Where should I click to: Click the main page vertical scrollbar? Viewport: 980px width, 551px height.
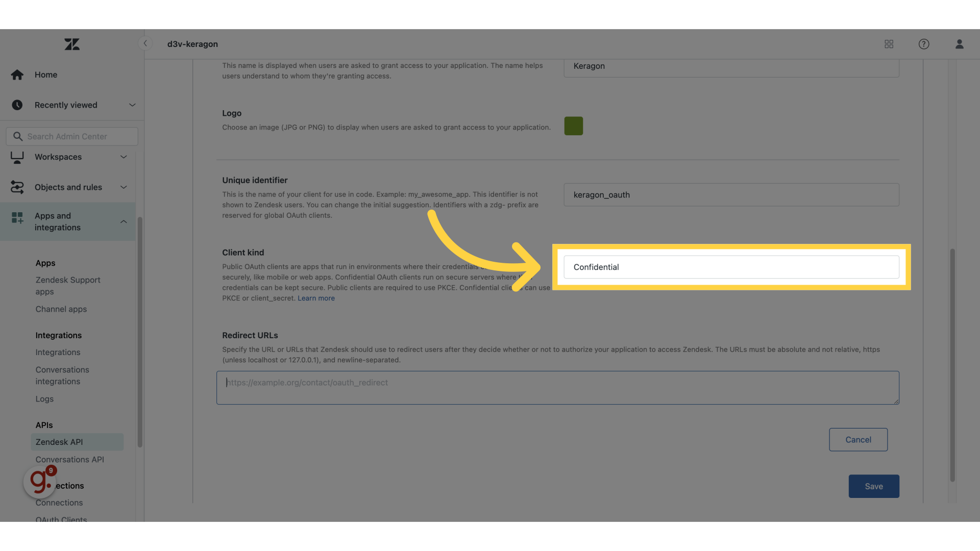[x=952, y=365]
